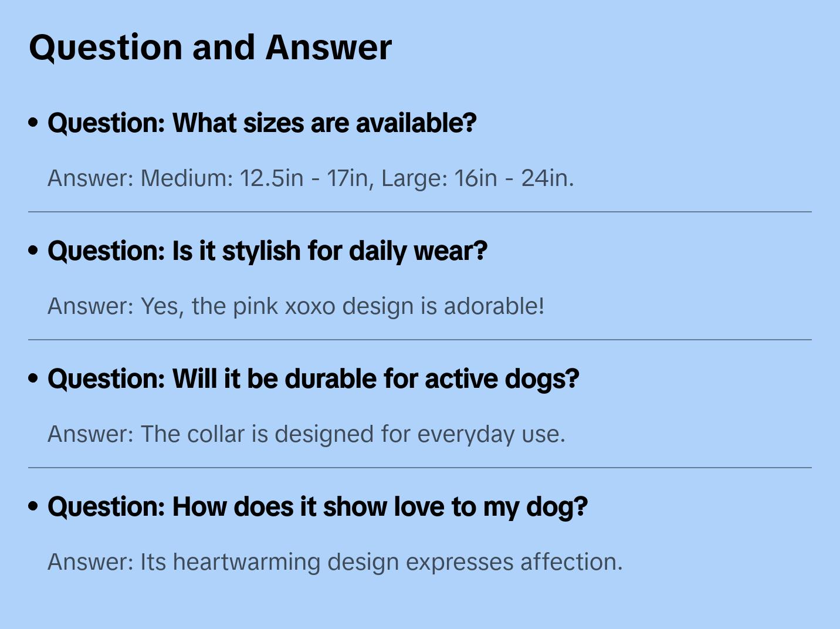840x629 pixels.
Task: Select the "What sizes are available?" question
Action: point(262,123)
